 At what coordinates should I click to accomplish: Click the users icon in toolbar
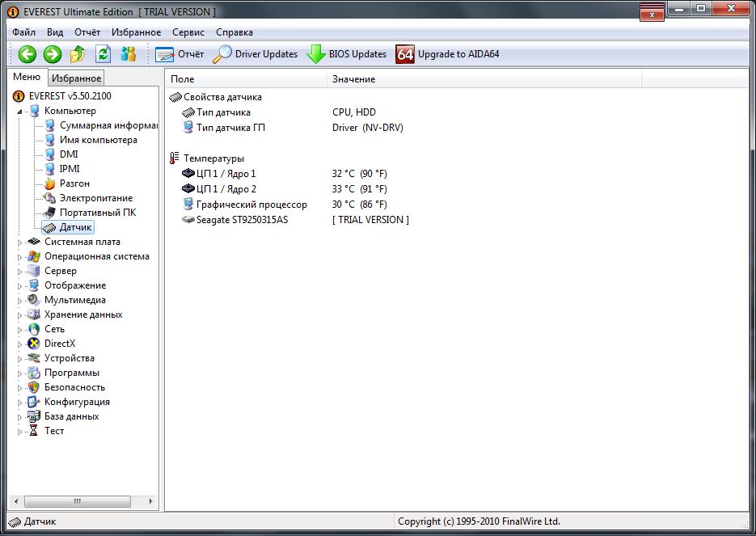coord(128,54)
